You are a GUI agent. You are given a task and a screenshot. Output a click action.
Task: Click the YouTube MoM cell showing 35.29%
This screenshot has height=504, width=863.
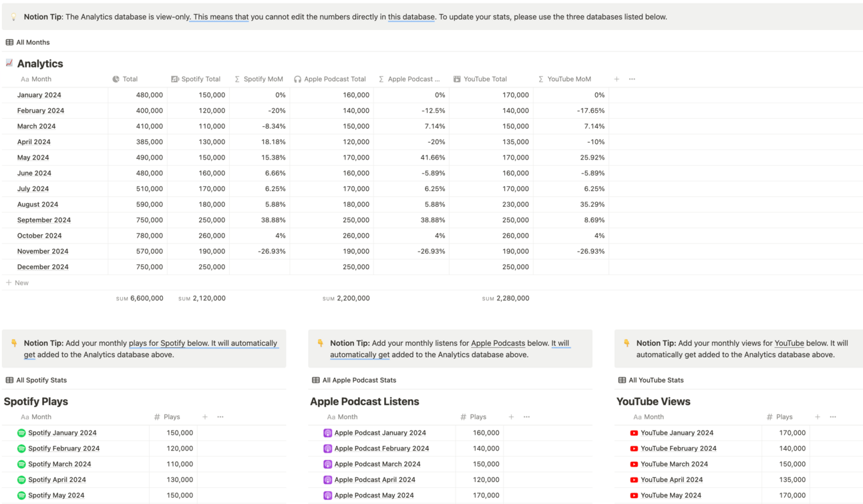click(571, 204)
